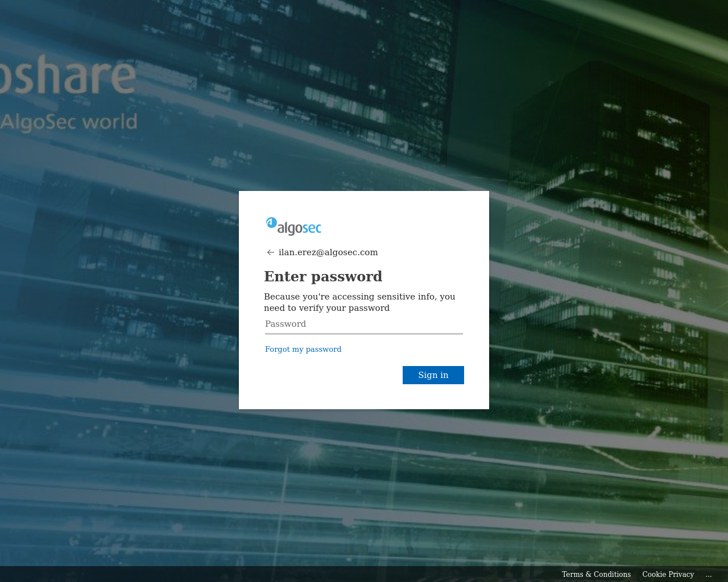Open the Forgot my password link
Viewport: 728px width, 582px height.
click(x=303, y=349)
